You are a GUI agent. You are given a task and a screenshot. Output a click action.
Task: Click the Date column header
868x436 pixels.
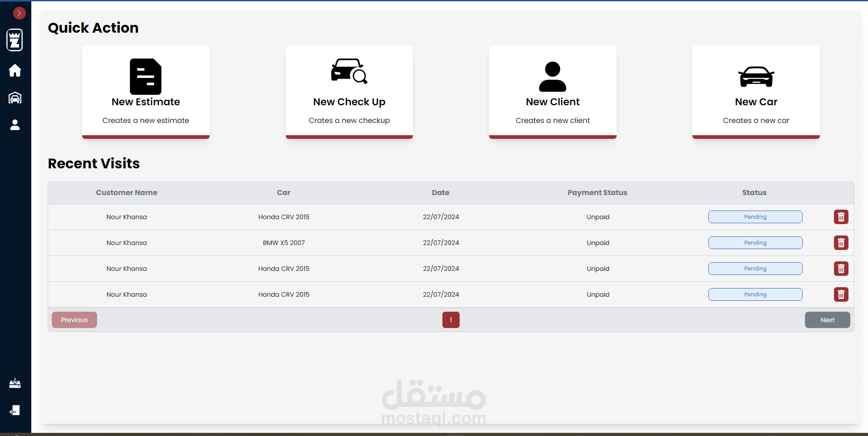point(441,192)
